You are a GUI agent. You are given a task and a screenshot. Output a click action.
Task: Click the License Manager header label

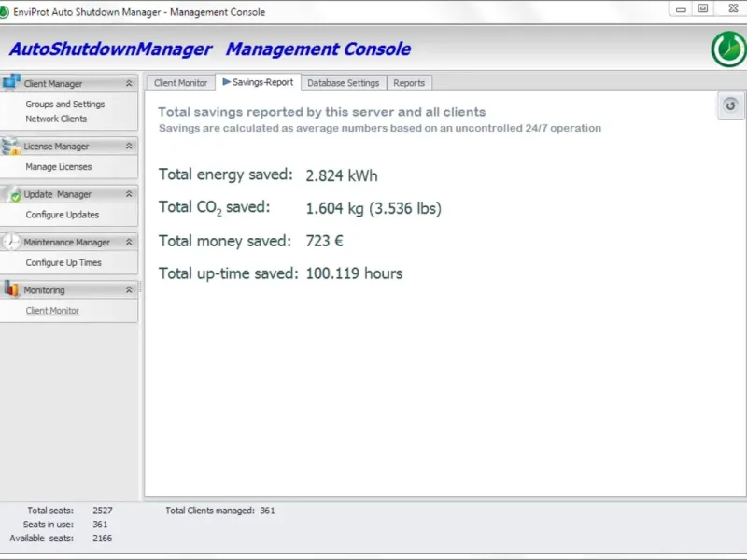pos(56,147)
